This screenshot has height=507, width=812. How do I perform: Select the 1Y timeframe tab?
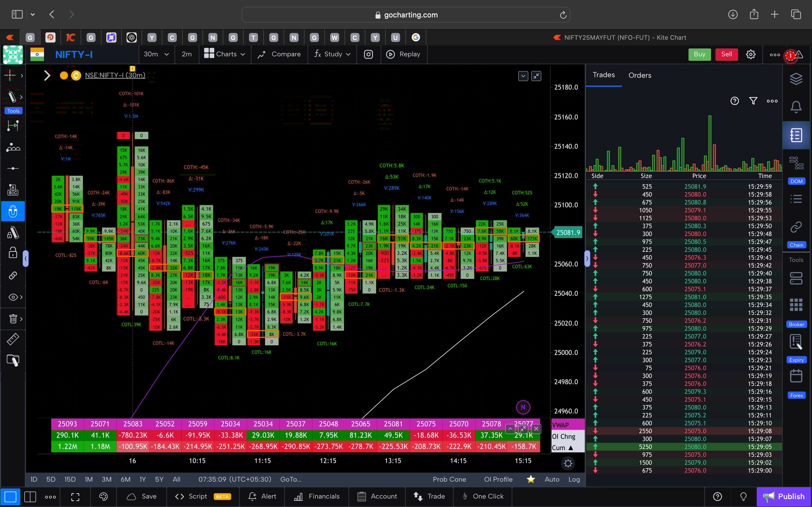click(x=142, y=479)
